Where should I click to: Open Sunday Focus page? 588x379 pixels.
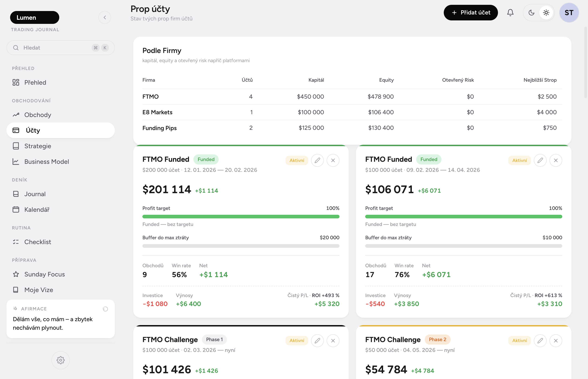coord(61,274)
